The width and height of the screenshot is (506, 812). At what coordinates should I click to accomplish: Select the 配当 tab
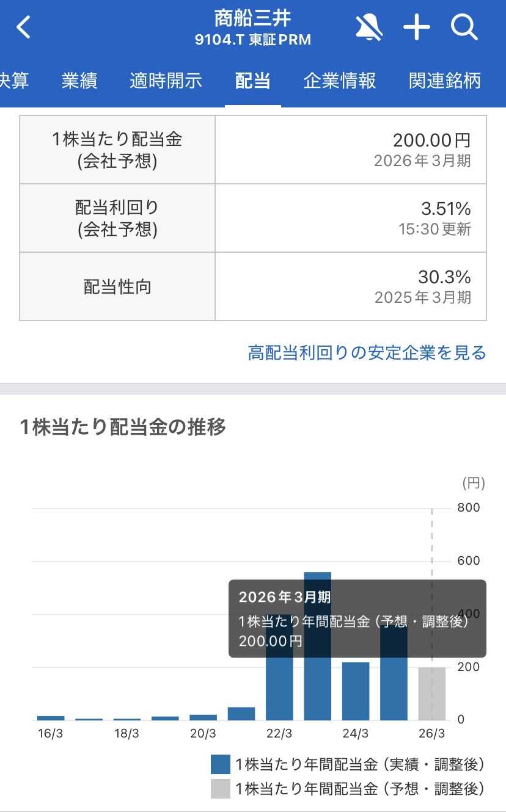point(252,81)
